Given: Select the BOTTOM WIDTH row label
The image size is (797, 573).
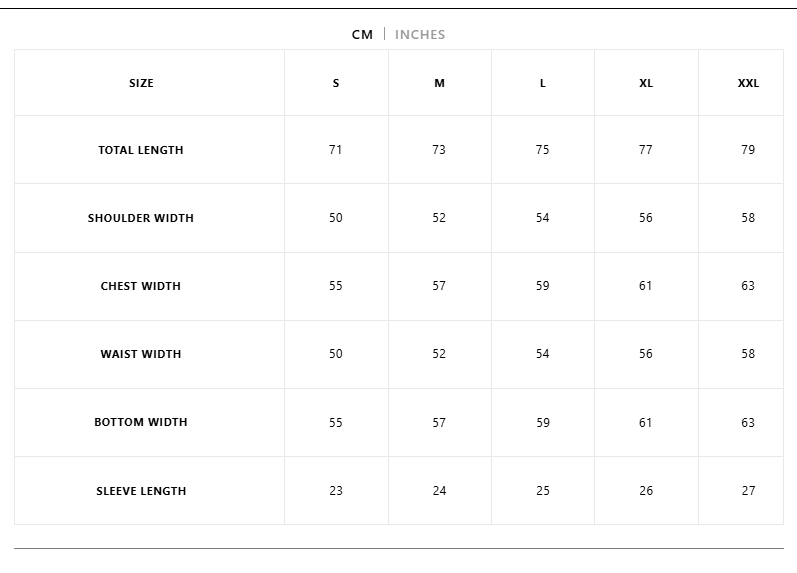Looking at the screenshot, I should (x=141, y=422).
